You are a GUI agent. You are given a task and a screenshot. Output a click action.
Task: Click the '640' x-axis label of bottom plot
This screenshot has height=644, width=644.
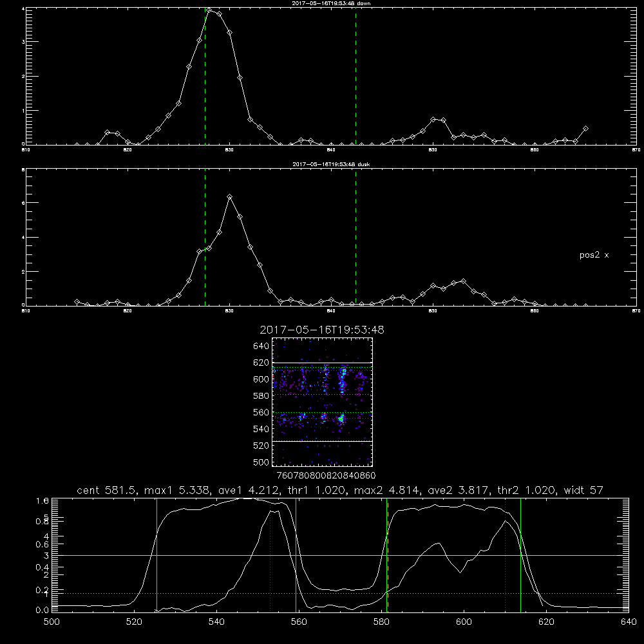point(629,622)
